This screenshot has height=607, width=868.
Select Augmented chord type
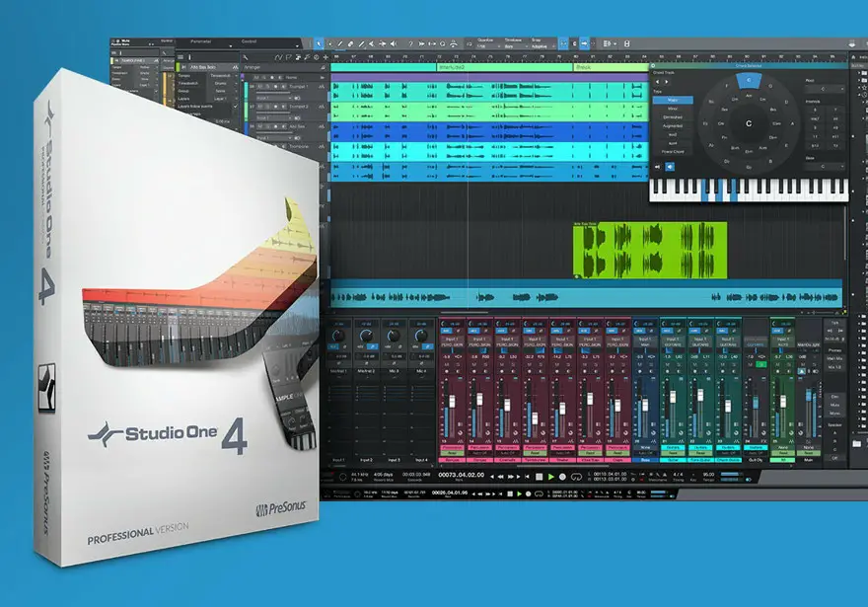point(673,125)
